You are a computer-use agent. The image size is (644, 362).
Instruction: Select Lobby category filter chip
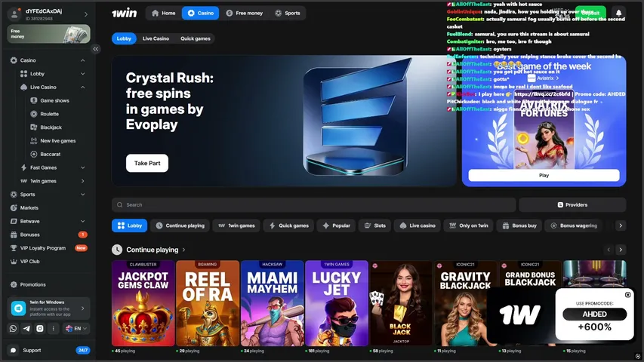point(129,225)
